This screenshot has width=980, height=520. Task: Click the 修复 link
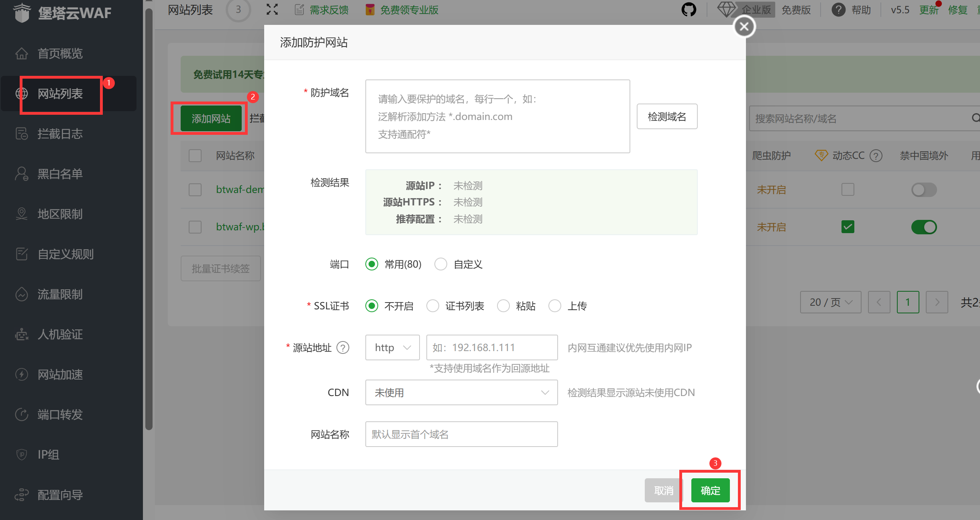(x=958, y=10)
